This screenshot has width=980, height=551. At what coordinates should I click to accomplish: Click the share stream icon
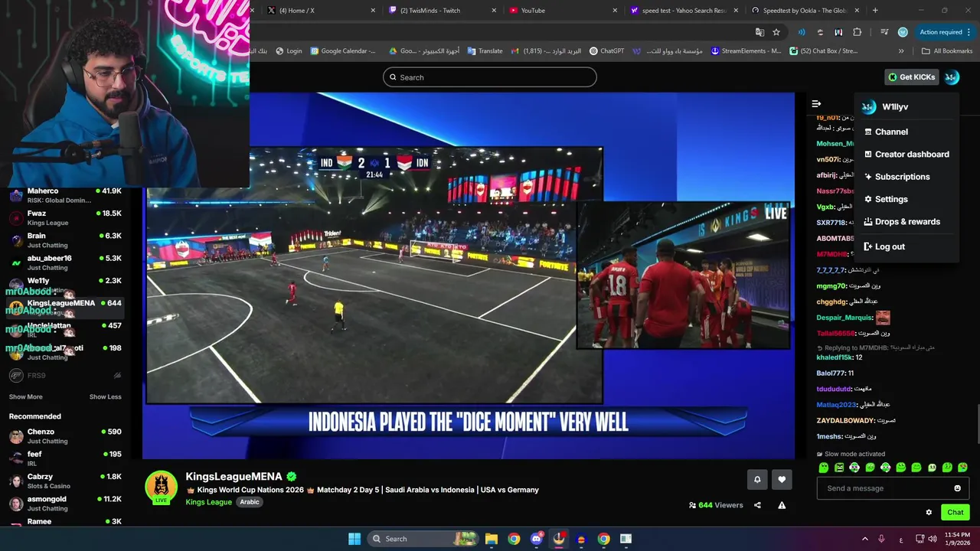click(757, 505)
